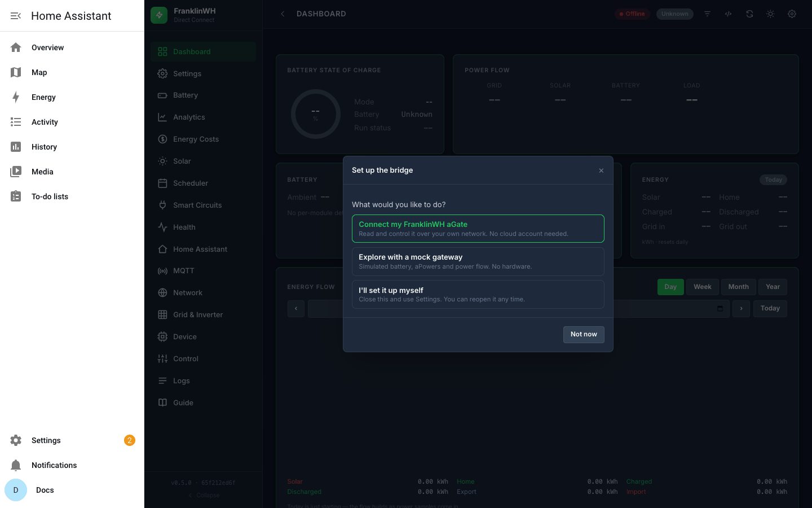
Task: Choose Explore with a mock gateway
Action: pyautogui.click(x=478, y=261)
